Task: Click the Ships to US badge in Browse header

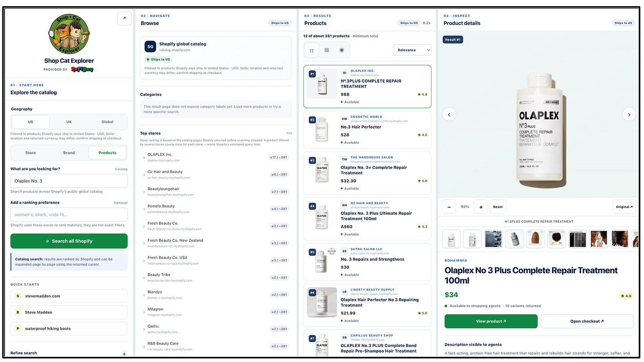Action: 280,23
